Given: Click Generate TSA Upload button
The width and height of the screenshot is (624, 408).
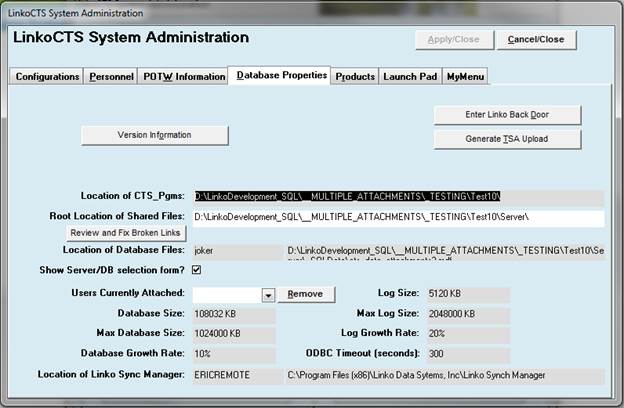Looking at the screenshot, I should coord(507,138).
